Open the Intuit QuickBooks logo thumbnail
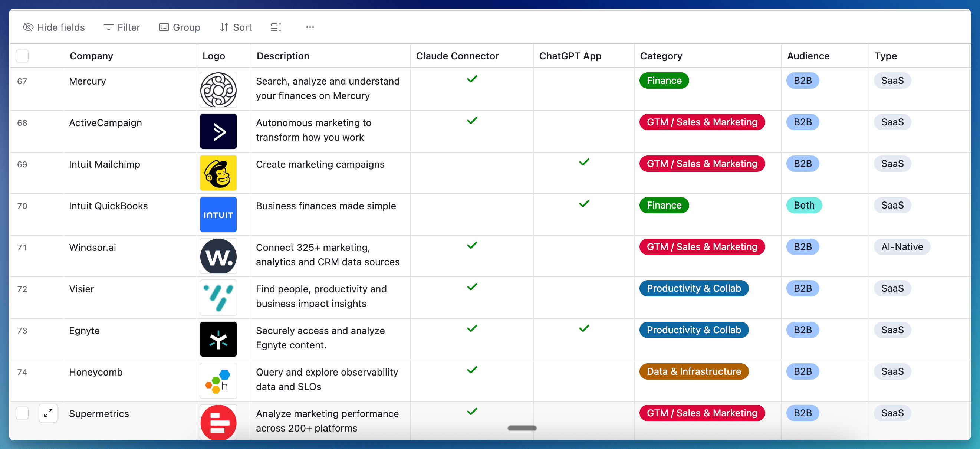This screenshot has height=449, width=980. [x=218, y=214]
